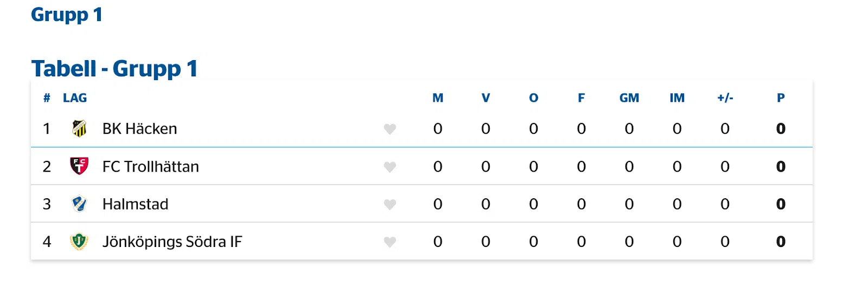Image resolution: width=868 pixels, height=299 pixels.
Task: Click the IM column header
Action: pyautogui.click(x=676, y=98)
